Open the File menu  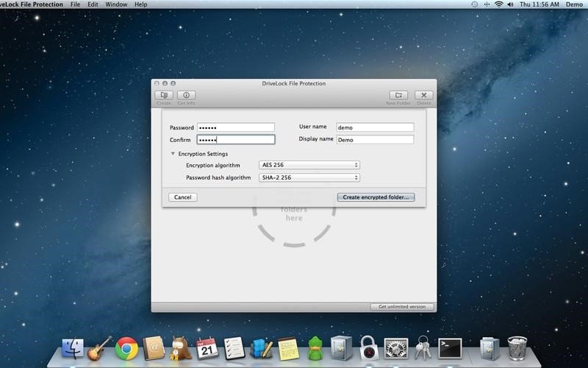[x=76, y=4]
